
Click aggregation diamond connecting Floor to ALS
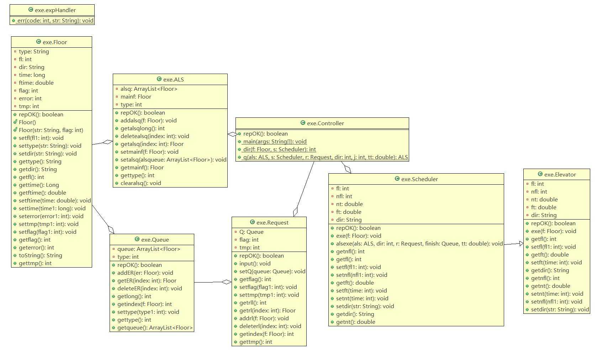click(x=107, y=142)
